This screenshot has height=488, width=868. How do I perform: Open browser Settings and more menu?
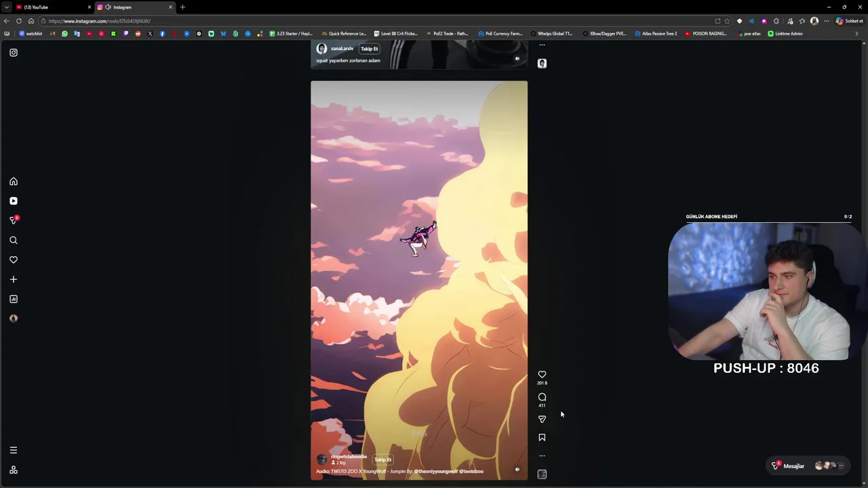pyautogui.click(x=827, y=21)
